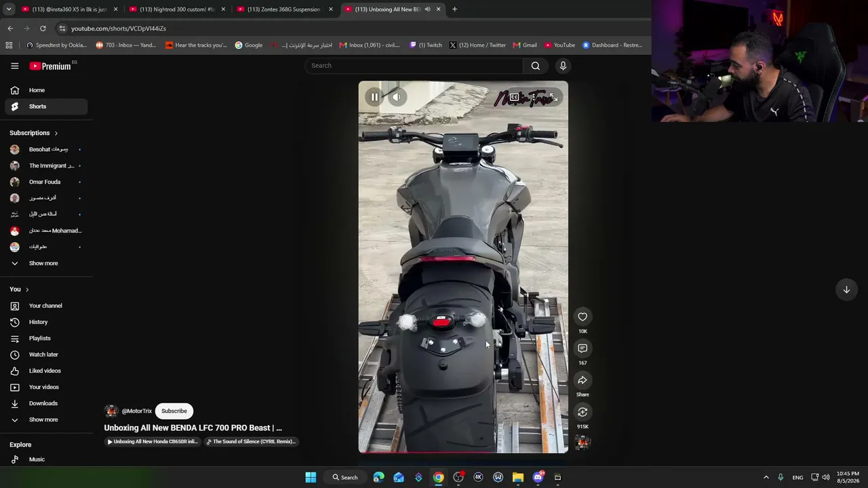This screenshot has height=488, width=868.
Task: Switch to the Nightrod 300 custom tab
Action: pyautogui.click(x=177, y=9)
